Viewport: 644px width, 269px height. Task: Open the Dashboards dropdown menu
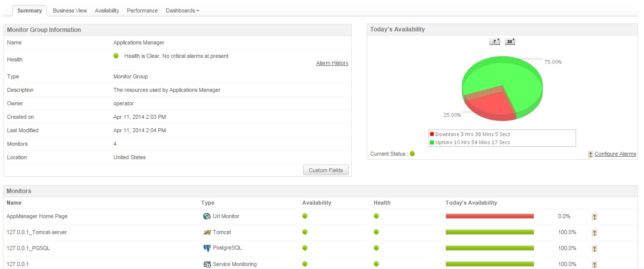coord(182,10)
